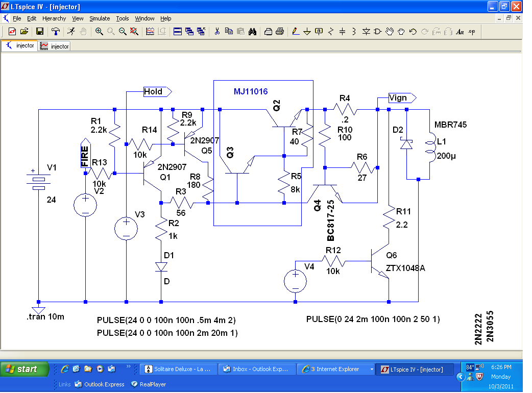The image size is (532, 393).
Task: Click the 'ZTX1048A' transistor label
Action: [405, 268]
